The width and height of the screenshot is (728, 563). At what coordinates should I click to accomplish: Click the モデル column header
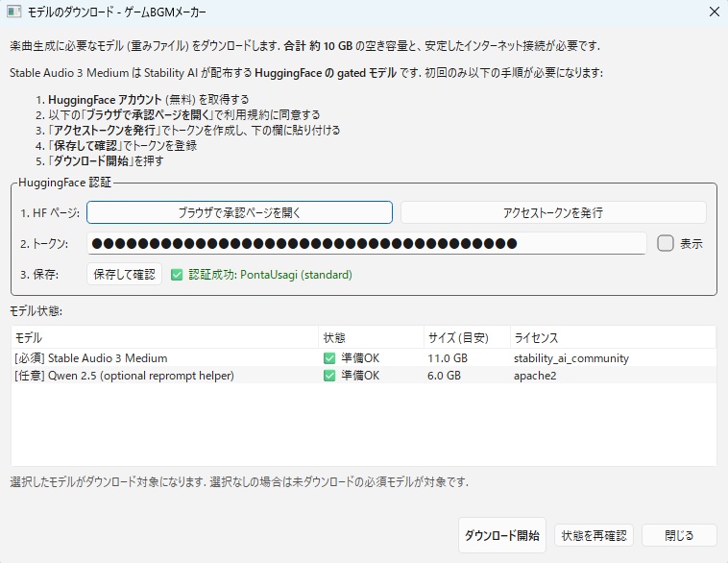click(165, 338)
